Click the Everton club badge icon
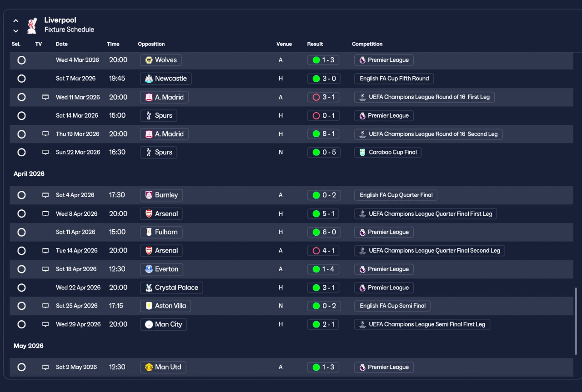Image resolution: width=582 pixels, height=392 pixels. tap(149, 269)
